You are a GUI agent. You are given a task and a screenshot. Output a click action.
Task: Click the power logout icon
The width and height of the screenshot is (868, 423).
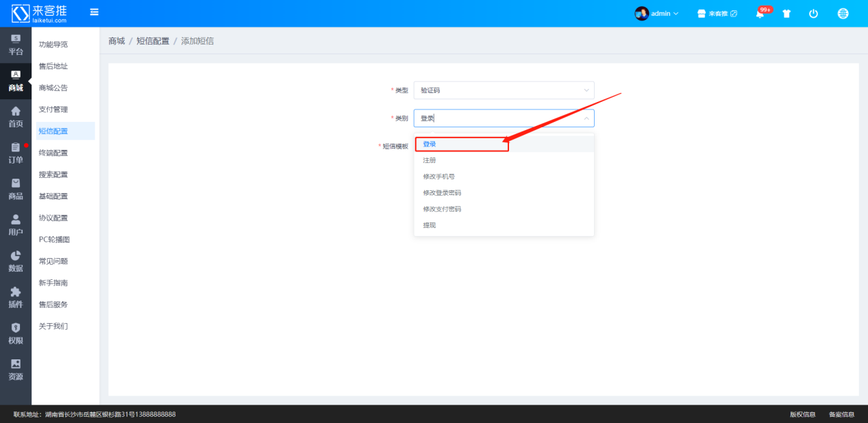tap(814, 14)
